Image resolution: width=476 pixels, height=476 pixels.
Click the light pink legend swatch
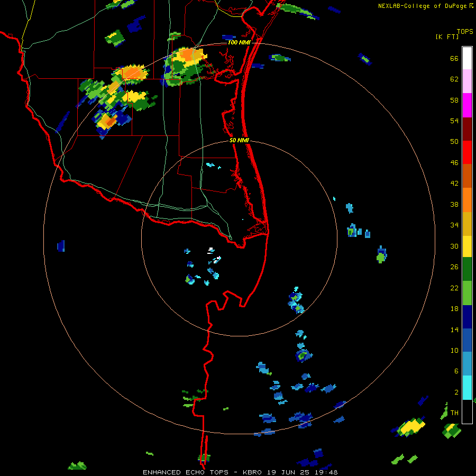click(467, 81)
